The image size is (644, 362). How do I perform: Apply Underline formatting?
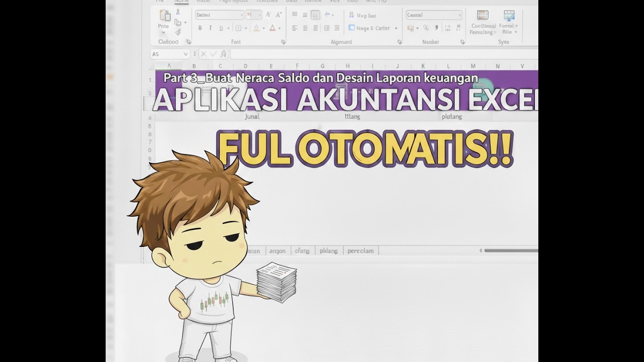click(221, 28)
